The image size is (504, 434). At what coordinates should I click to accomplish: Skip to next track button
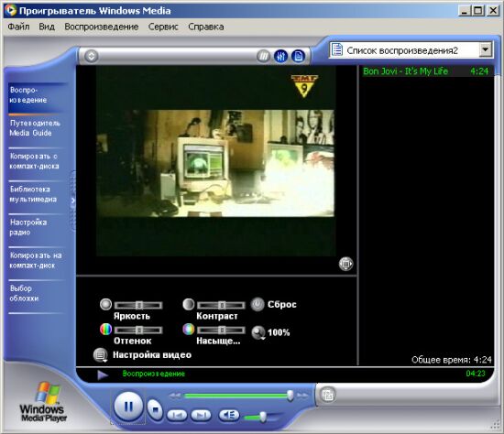coord(201,415)
